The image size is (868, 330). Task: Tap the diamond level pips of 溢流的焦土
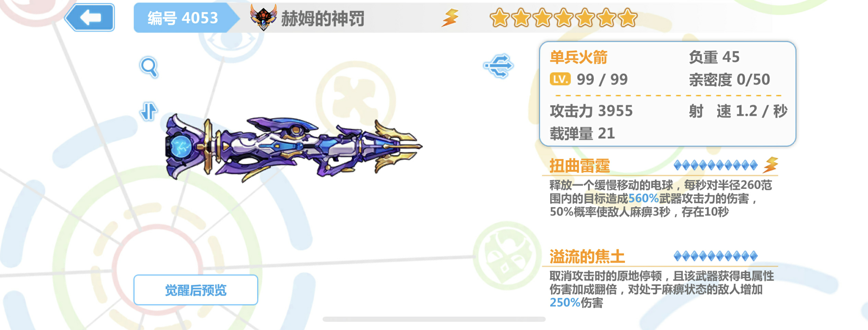click(x=715, y=256)
